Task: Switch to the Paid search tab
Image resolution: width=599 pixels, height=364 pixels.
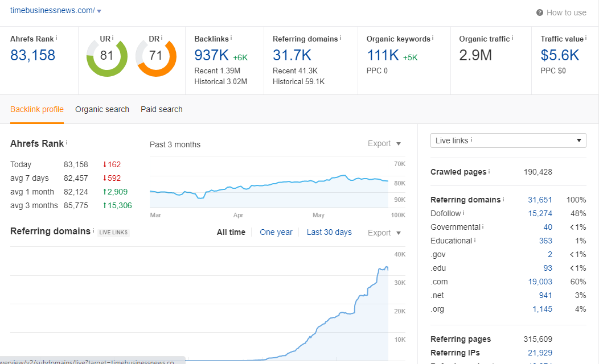Action: click(x=162, y=109)
